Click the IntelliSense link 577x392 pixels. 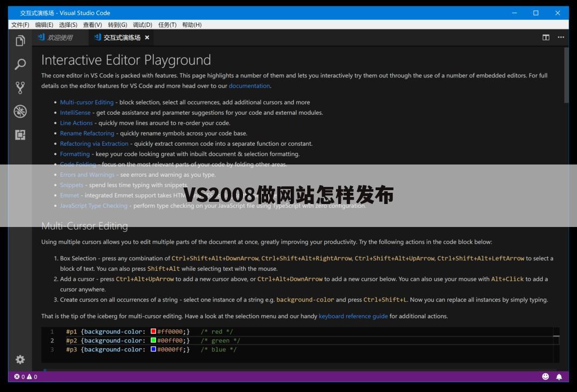click(x=75, y=112)
